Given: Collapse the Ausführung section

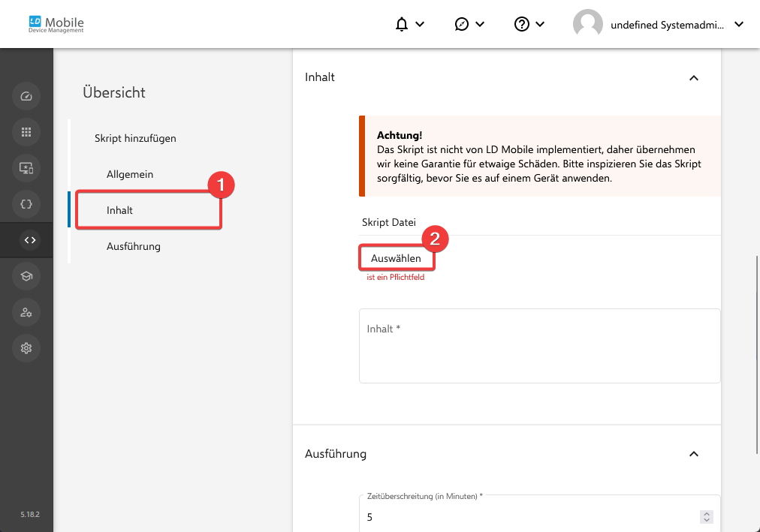Looking at the screenshot, I should point(694,454).
